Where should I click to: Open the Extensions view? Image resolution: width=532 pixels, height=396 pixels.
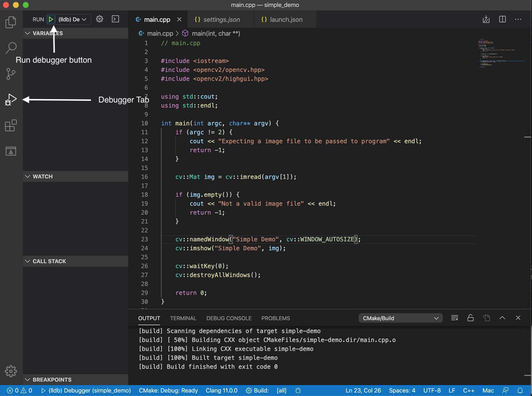(11, 126)
